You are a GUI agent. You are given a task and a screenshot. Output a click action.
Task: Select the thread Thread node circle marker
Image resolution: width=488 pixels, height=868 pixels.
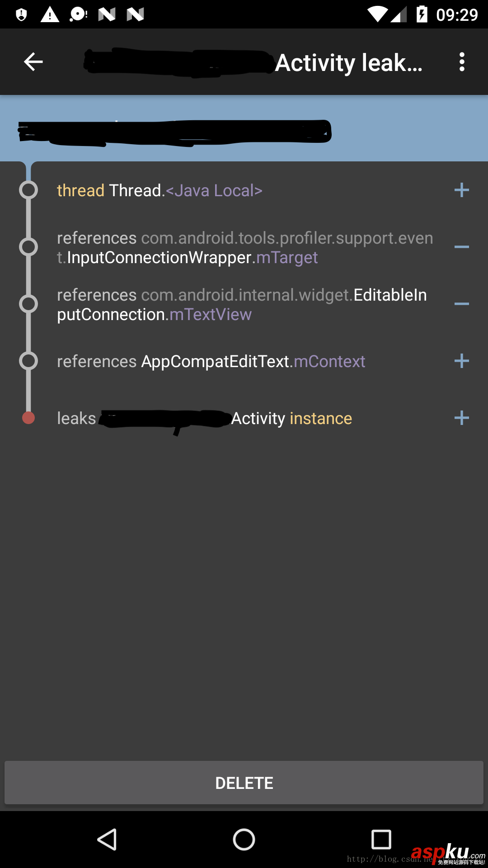point(28,190)
